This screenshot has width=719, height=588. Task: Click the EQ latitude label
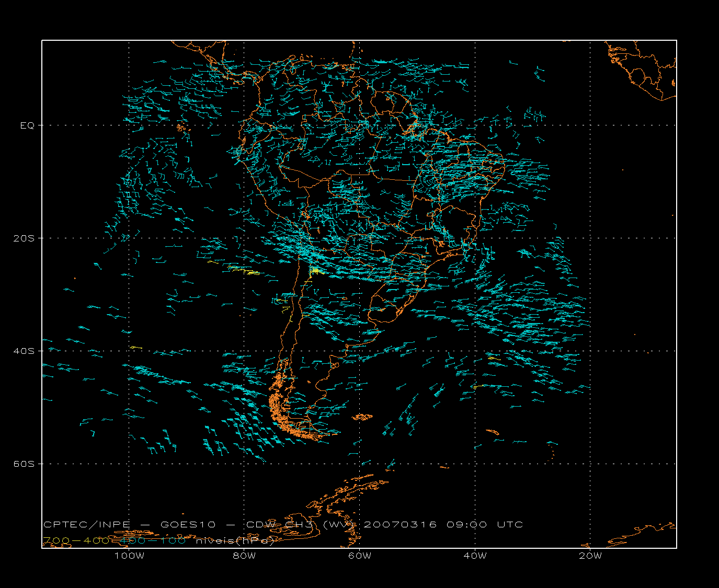pos(27,125)
